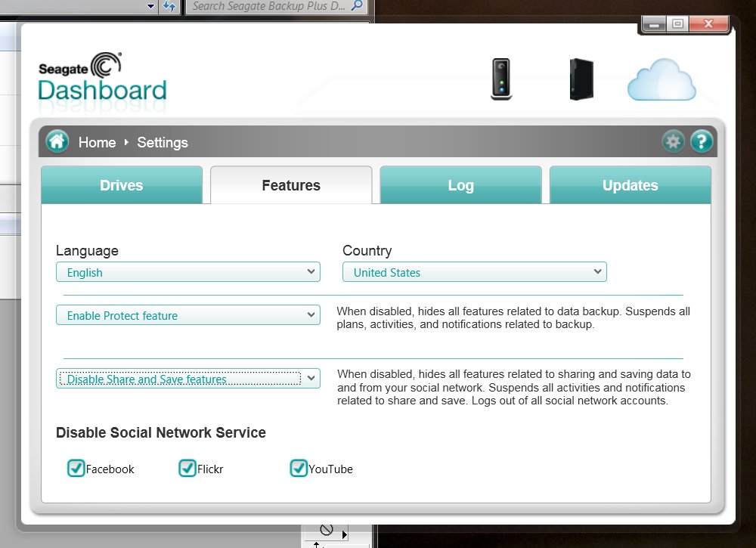This screenshot has height=548, width=756.
Task: Select the black Backup Plus drive icon
Action: [x=581, y=79]
